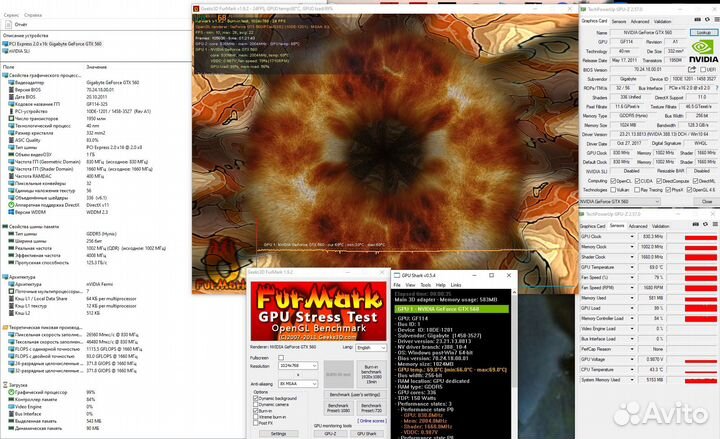This screenshot has height=439, width=720.
Task: Open FurMark Resolution dropdown
Action: pyautogui.click(x=298, y=366)
